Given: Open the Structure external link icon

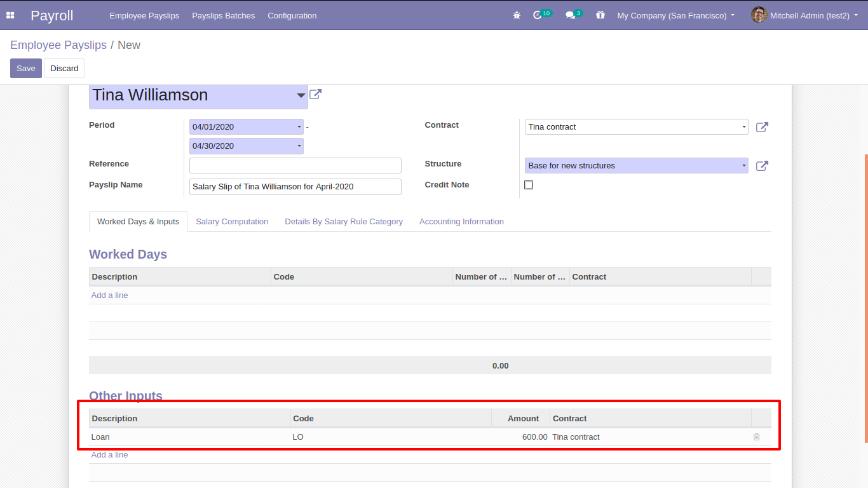Looking at the screenshot, I should (x=762, y=166).
